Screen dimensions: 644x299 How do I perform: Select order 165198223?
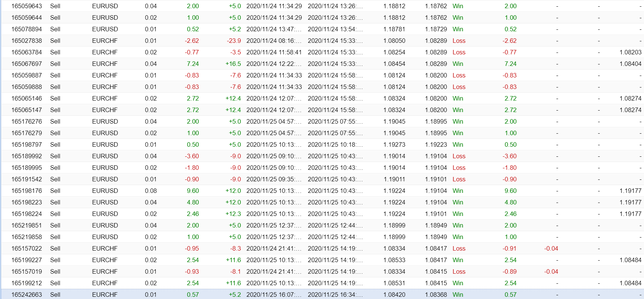[26, 202]
